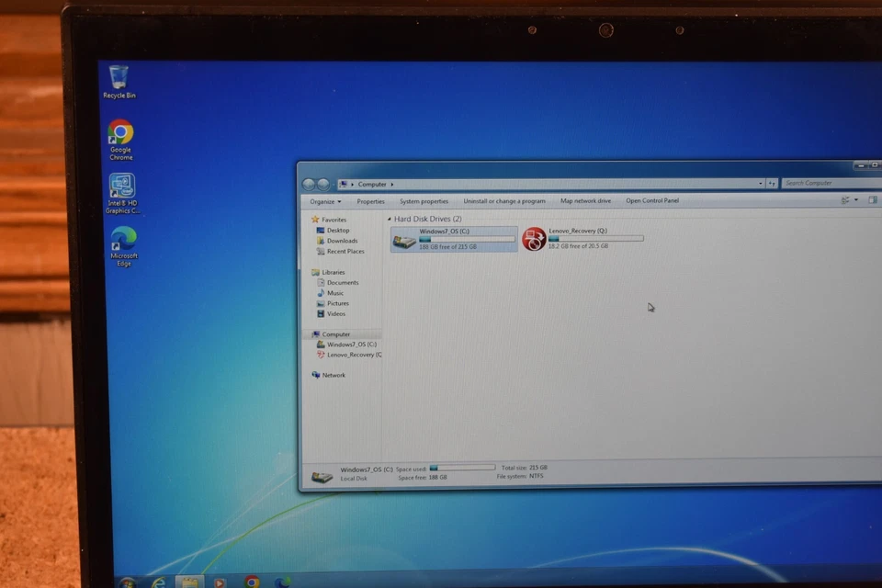Select the Music library in the sidebar

(x=335, y=292)
